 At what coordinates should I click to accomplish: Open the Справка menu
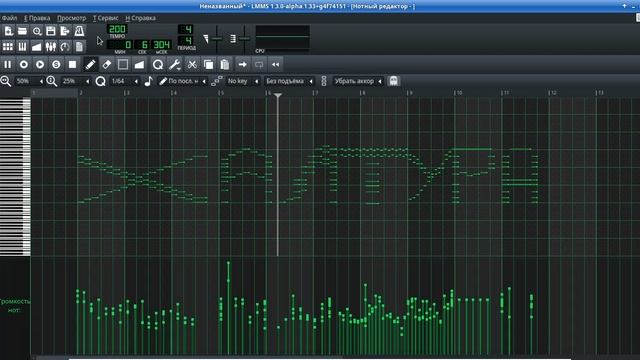[x=140, y=18]
